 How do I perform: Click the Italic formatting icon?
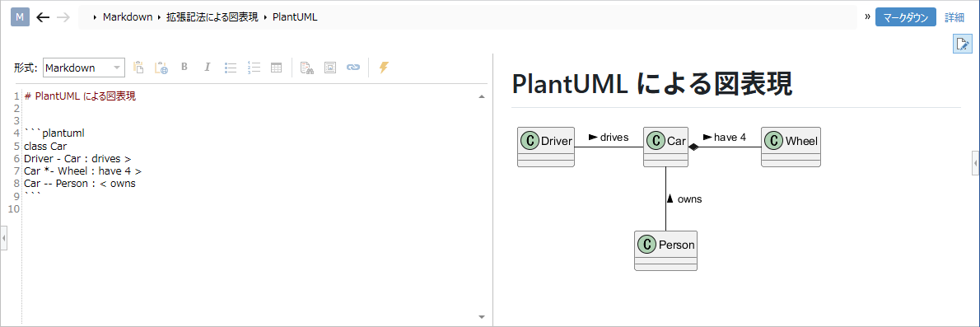208,68
